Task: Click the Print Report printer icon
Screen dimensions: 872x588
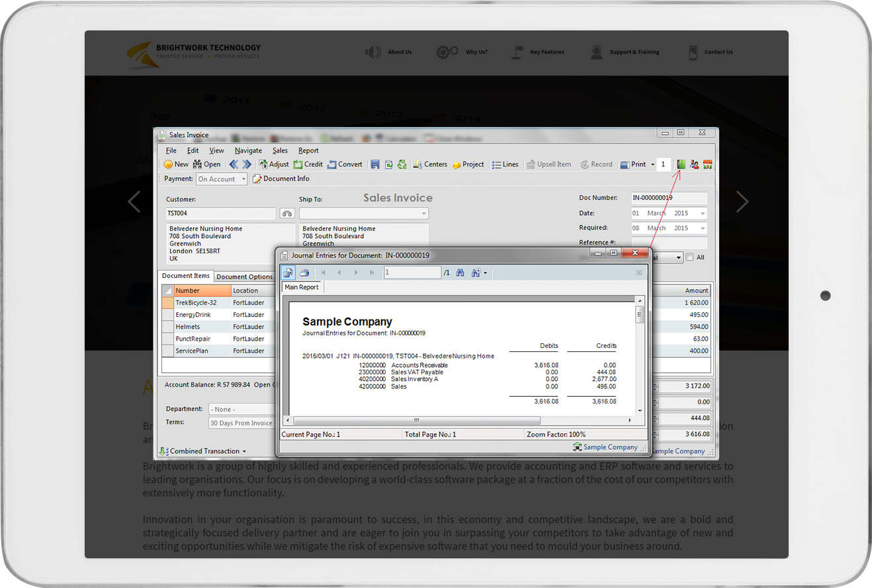Action: point(304,273)
